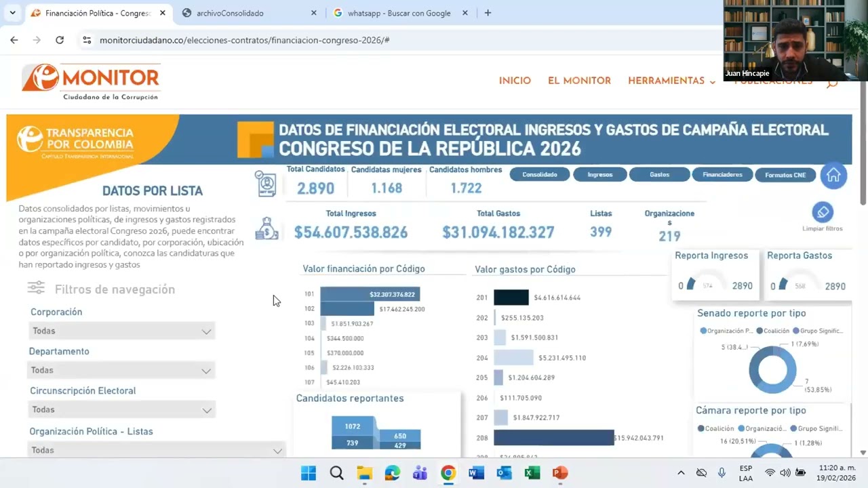Click the Limpiar filtros label

point(823,228)
